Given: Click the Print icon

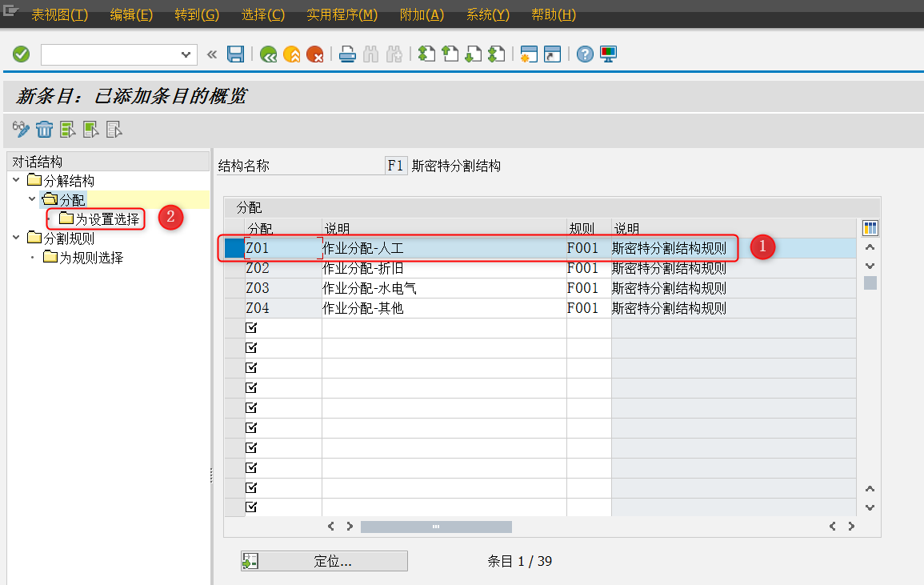Looking at the screenshot, I should pos(346,54).
